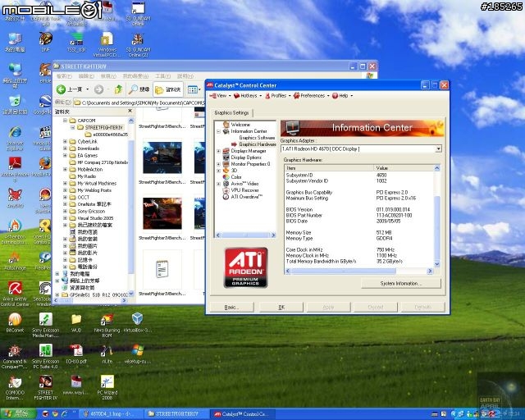Switch to STREETFIGHTERIV taskbar button
The image size is (525, 420).
pos(177,414)
